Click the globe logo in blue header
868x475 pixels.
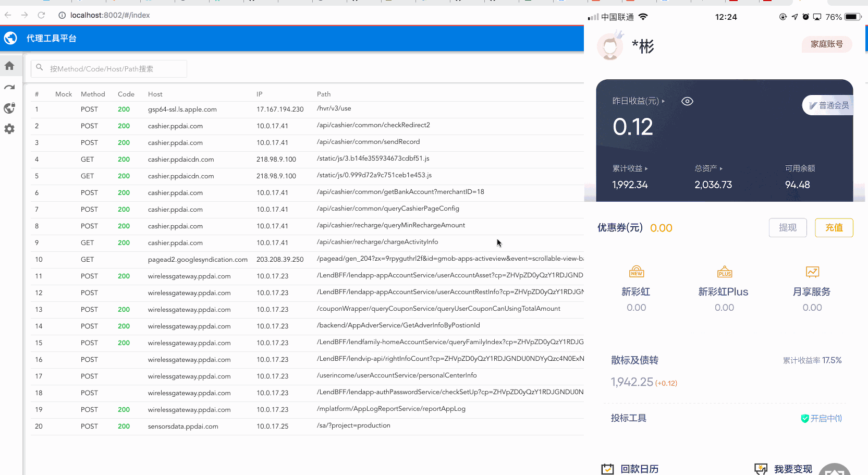click(x=10, y=38)
